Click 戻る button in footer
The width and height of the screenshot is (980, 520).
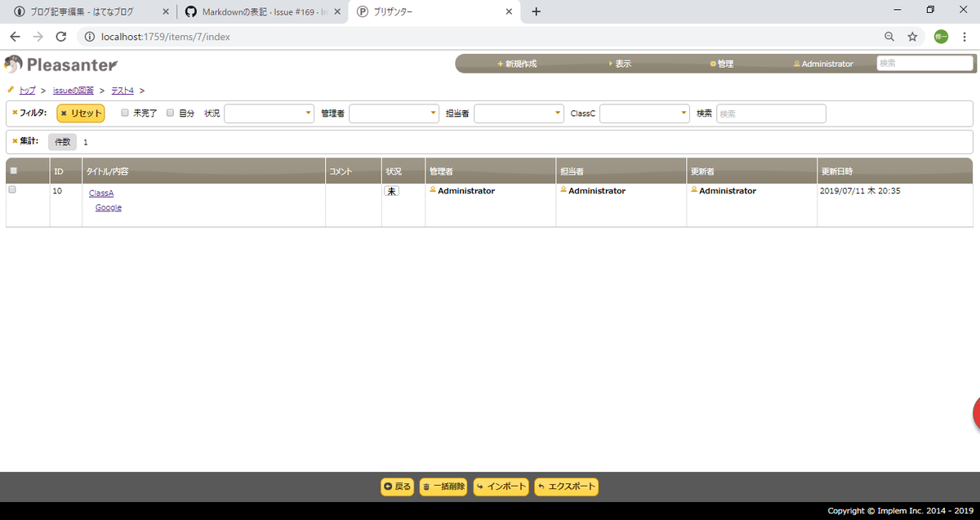[398, 487]
